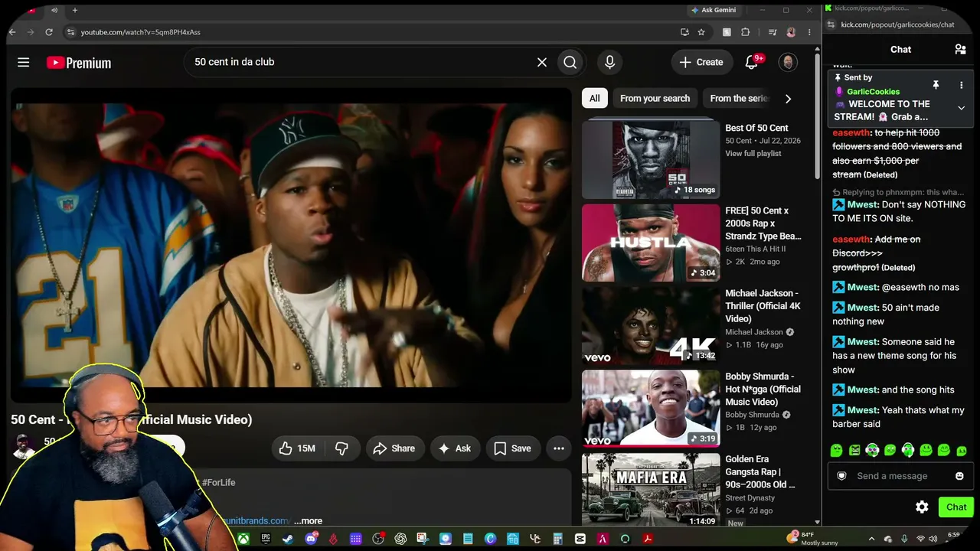
Task: Click View full playlist link
Action: [753, 154]
